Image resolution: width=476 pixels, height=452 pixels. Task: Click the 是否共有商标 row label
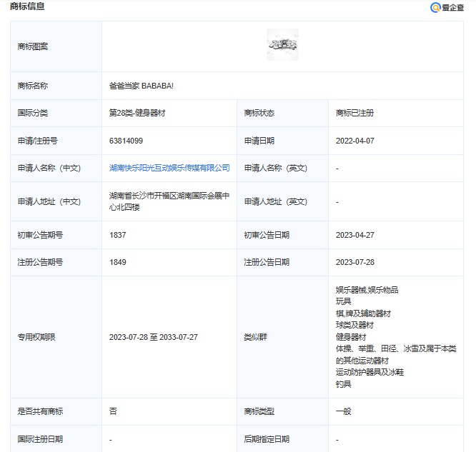(x=40, y=411)
